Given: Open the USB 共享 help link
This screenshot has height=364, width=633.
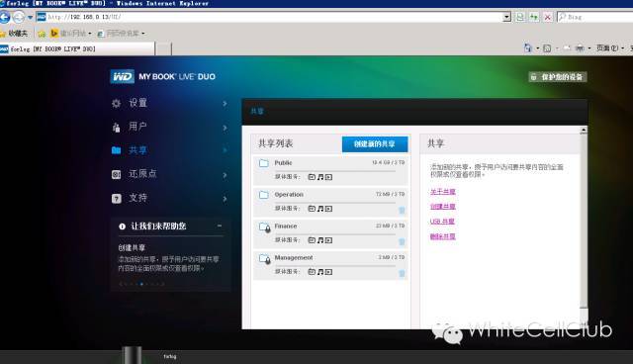Looking at the screenshot, I should (x=442, y=222).
